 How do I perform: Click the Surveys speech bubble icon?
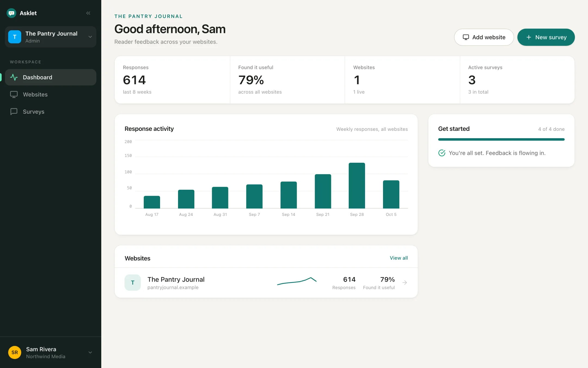click(14, 112)
